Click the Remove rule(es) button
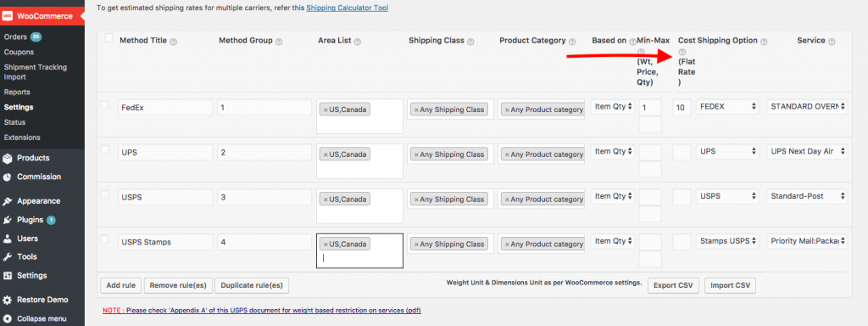The width and height of the screenshot is (868, 326). pos(178,285)
